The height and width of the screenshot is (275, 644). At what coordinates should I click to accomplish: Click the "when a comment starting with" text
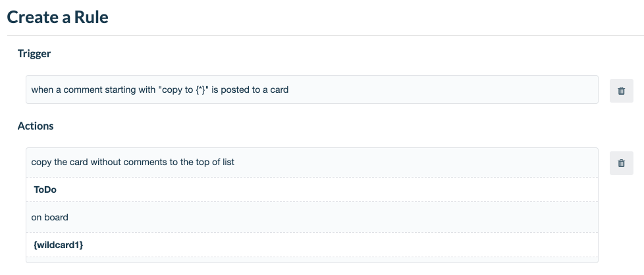[94, 89]
